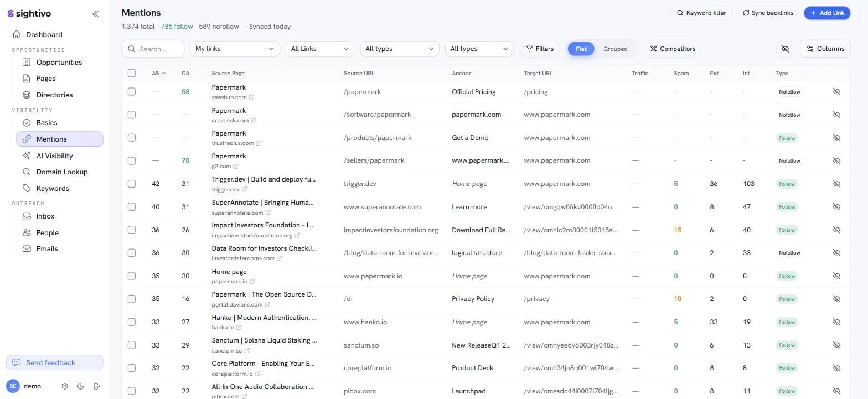Open external link icon beside impactinvestorsfoundation.org
This screenshot has height=399, width=868.
(297, 235)
